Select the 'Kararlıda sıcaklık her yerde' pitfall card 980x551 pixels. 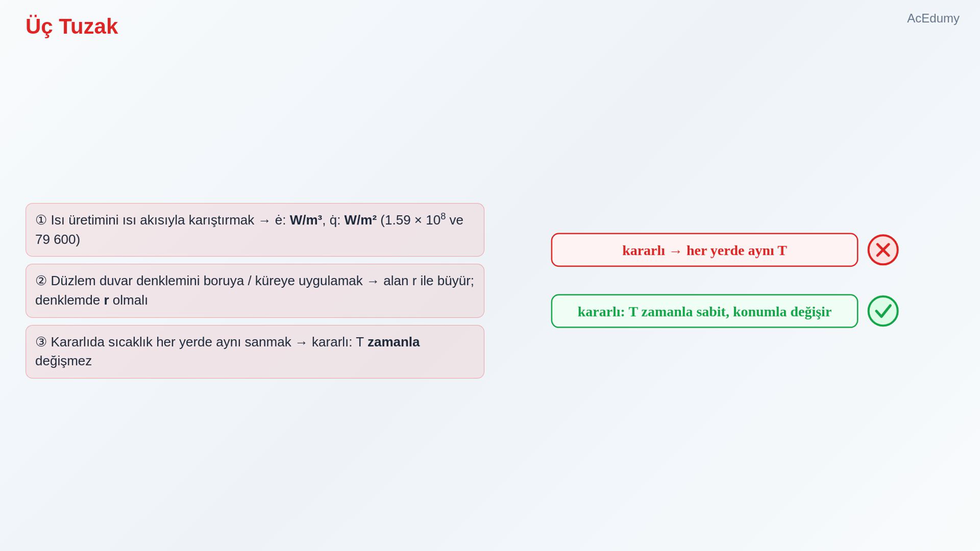coord(255,351)
